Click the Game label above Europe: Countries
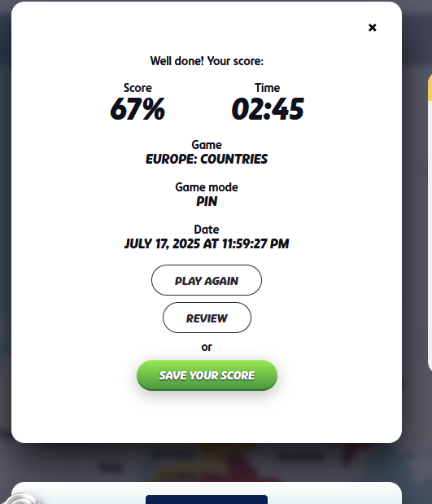Screen dimensions: 432x504 click(x=207, y=145)
